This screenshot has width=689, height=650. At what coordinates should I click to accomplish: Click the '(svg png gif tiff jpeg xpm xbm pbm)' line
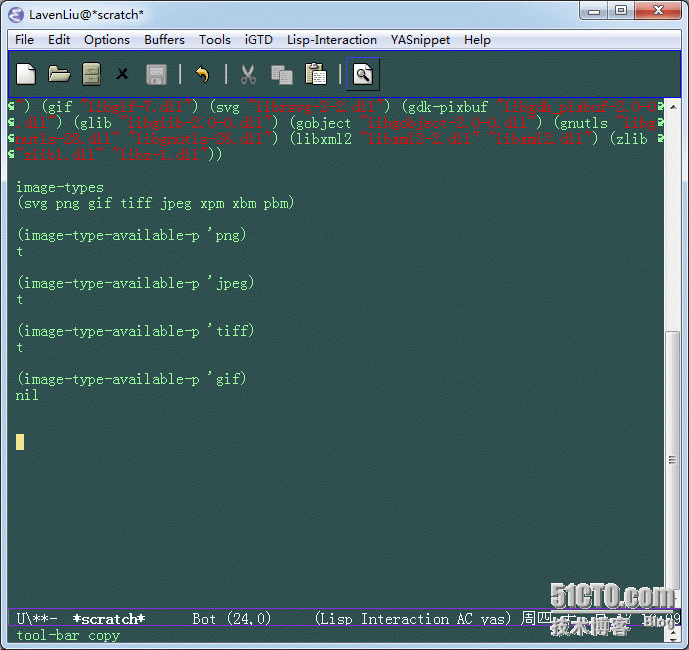click(155, 203)
